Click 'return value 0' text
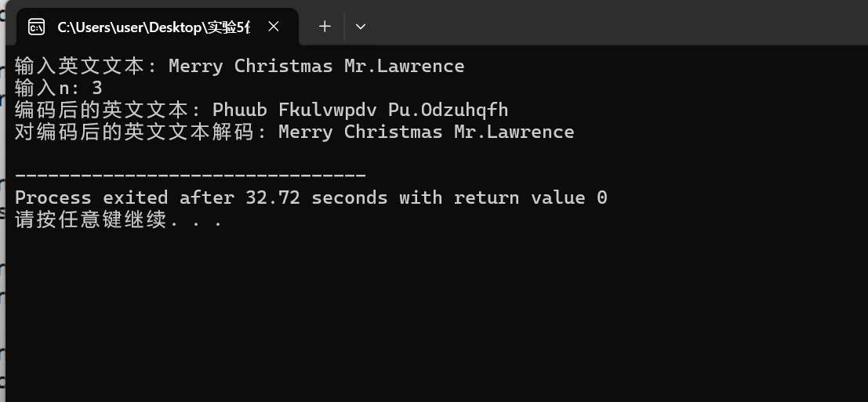This screenshot has width=868, height=402. (x=530, y=197)
